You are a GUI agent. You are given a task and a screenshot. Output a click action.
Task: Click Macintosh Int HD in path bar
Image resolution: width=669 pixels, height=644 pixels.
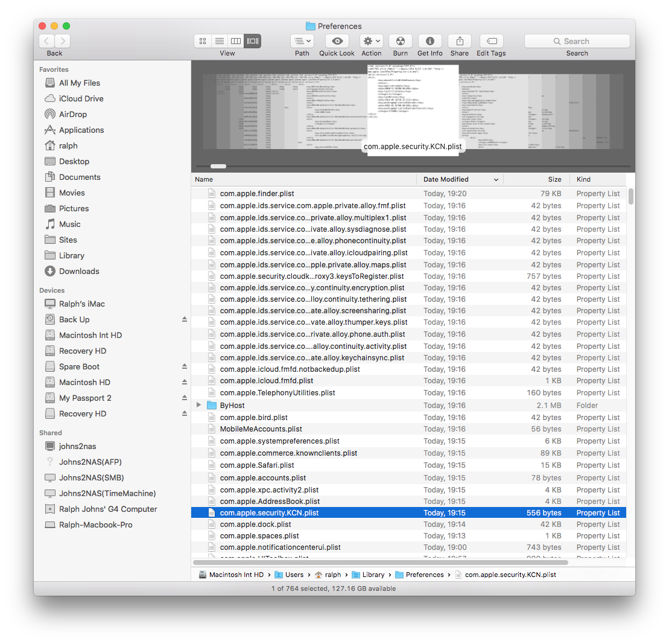pyautogui.click(x=231, y=575)
